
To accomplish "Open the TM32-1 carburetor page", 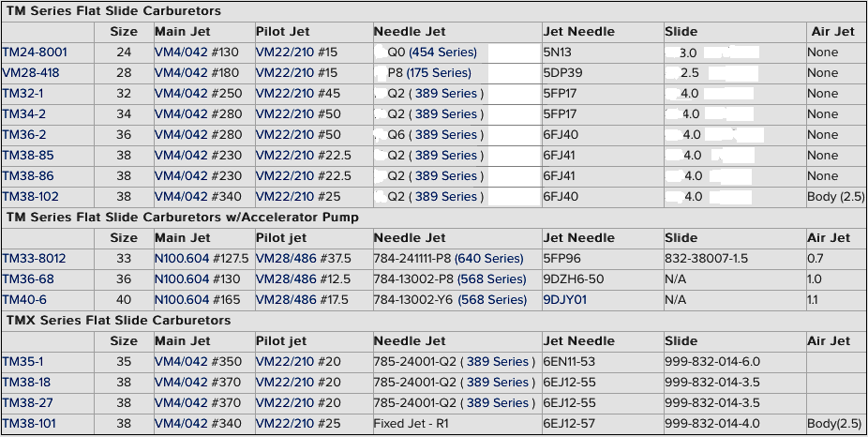I will [x=22, y=94].
